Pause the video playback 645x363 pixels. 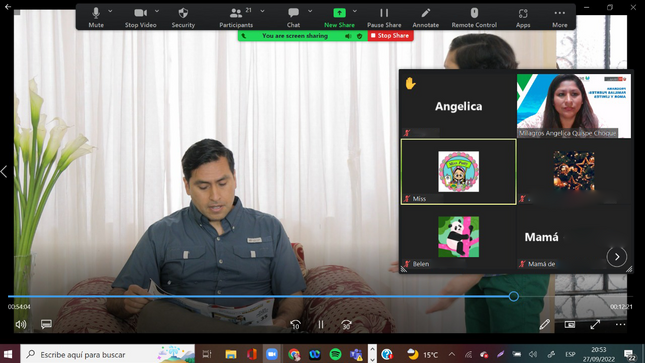point(321,325)
